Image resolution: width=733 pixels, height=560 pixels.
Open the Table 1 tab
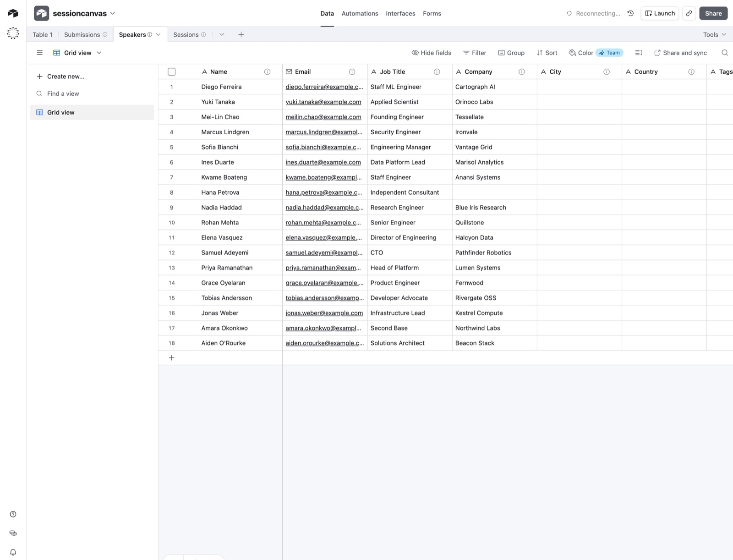click(43, 34)
